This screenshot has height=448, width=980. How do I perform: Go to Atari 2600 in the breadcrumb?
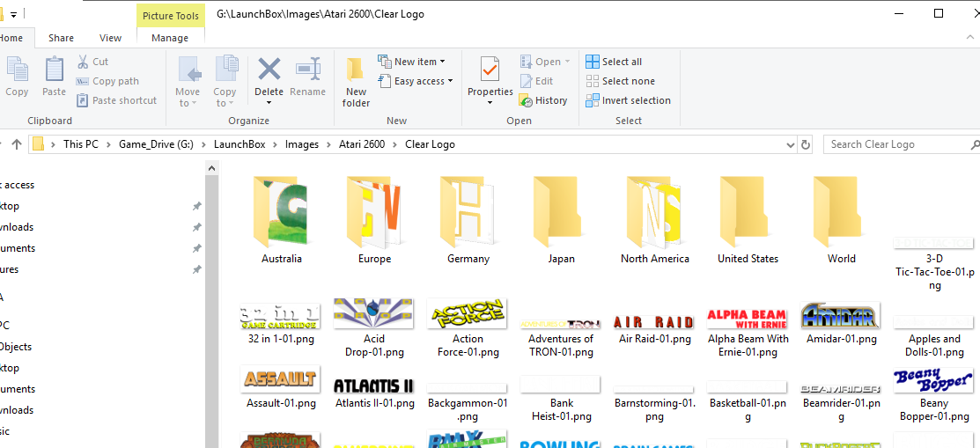[360, 144]
